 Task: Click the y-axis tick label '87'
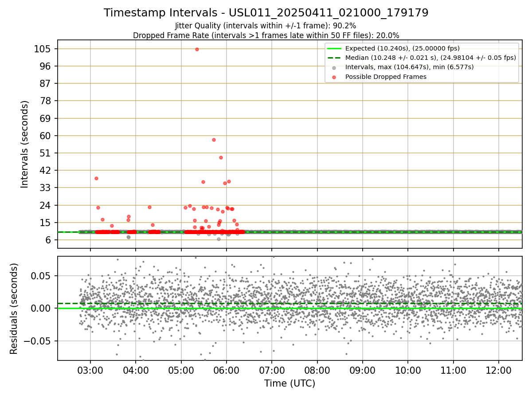tap(46, 83)
